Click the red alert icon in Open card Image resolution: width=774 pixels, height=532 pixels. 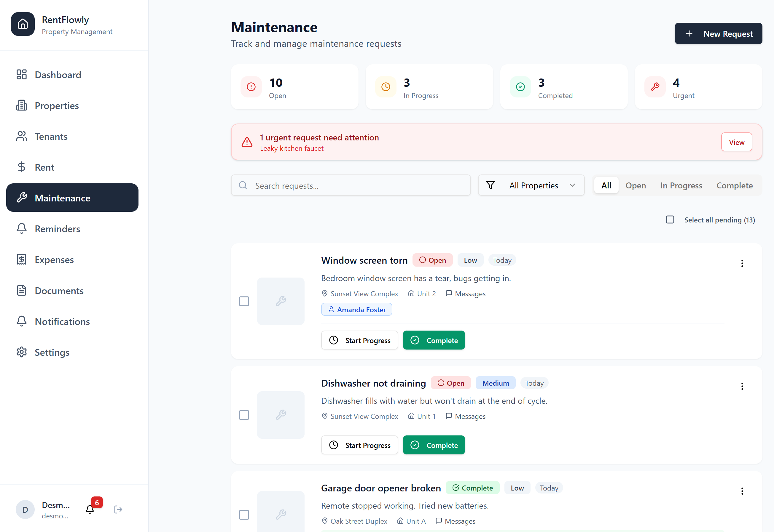pyautogui.click(x=251, y=87)
